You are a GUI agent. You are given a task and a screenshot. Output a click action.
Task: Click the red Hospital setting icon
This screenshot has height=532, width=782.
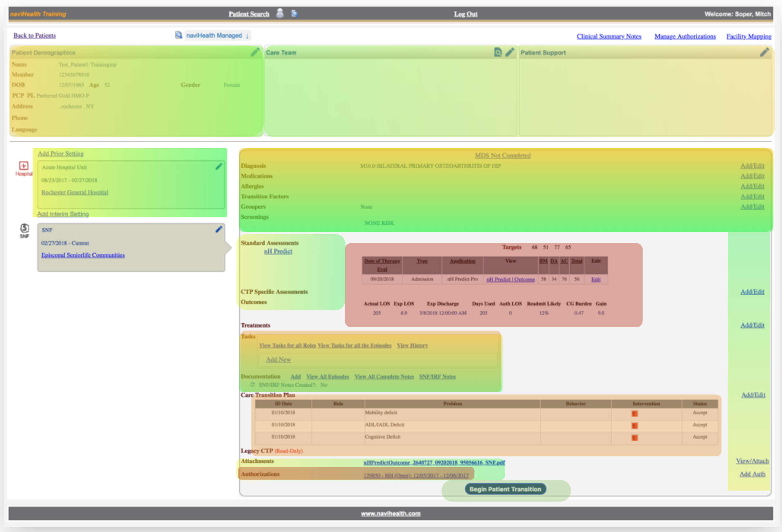tap(24, 168)
